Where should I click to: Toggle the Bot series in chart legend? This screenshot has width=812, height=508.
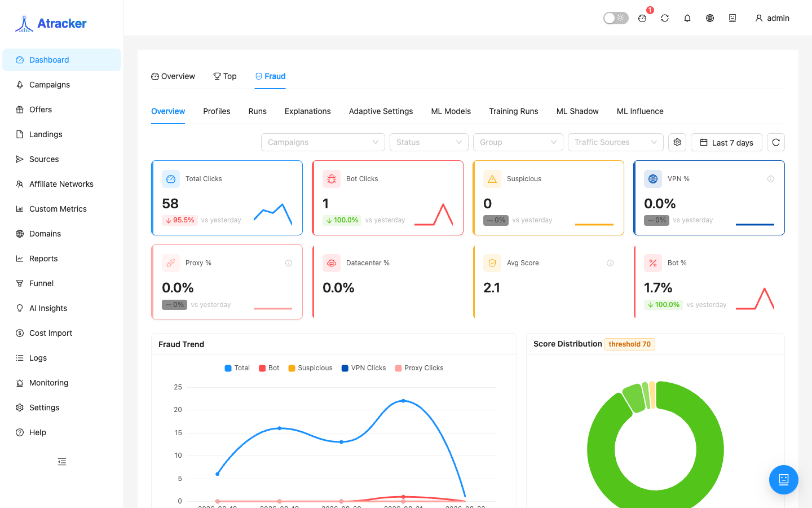pyautogui.click(x=269, y=368)
